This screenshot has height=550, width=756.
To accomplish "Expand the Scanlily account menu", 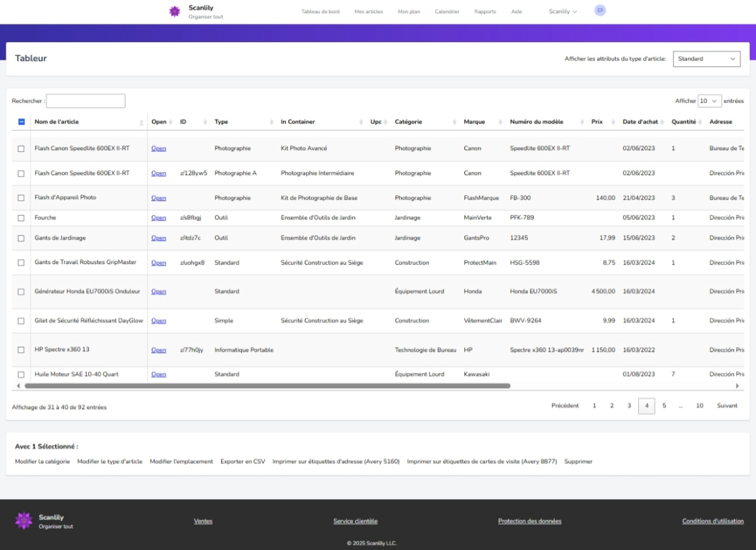I will tap(563, 11).
